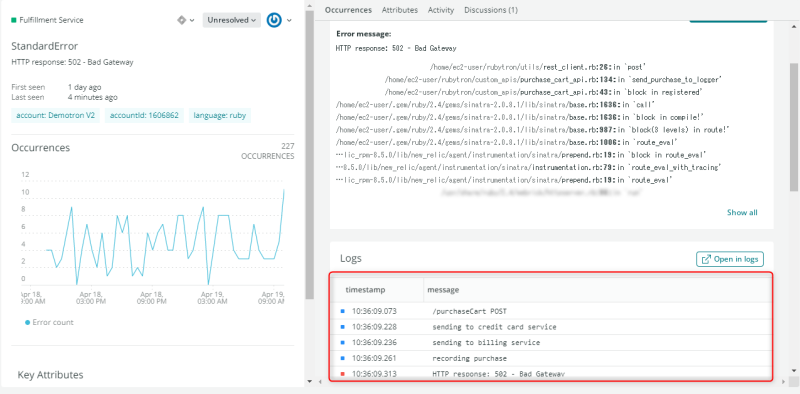The image size is (800, 394).
Task: Expand the assignee dropdown chevron
Action: click(289, 20)
